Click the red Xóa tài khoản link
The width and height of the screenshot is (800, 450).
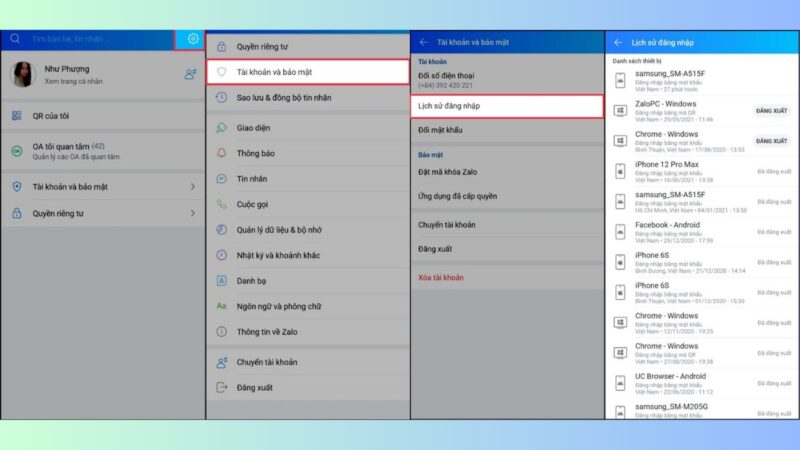tap(441, 277)
